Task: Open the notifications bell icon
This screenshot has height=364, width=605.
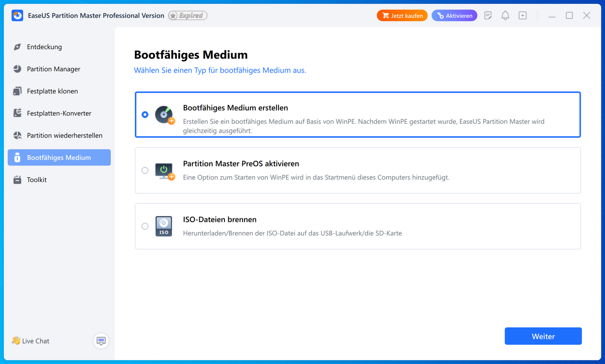Action: coord(505,15)
